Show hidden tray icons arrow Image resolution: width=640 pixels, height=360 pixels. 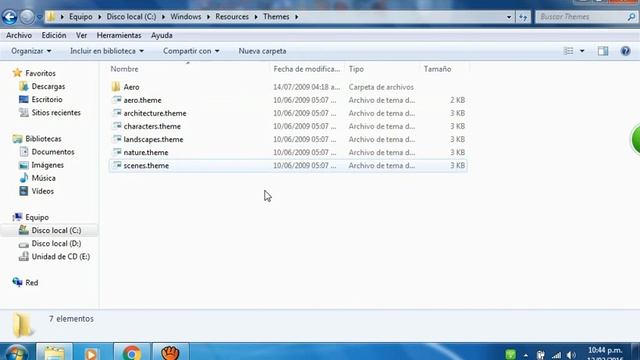point(526,356)
